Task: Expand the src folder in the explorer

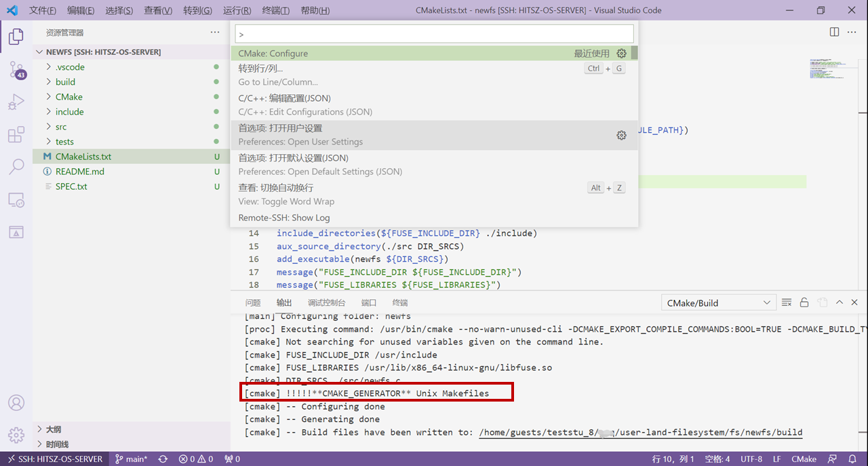Action: click(61, 127)
